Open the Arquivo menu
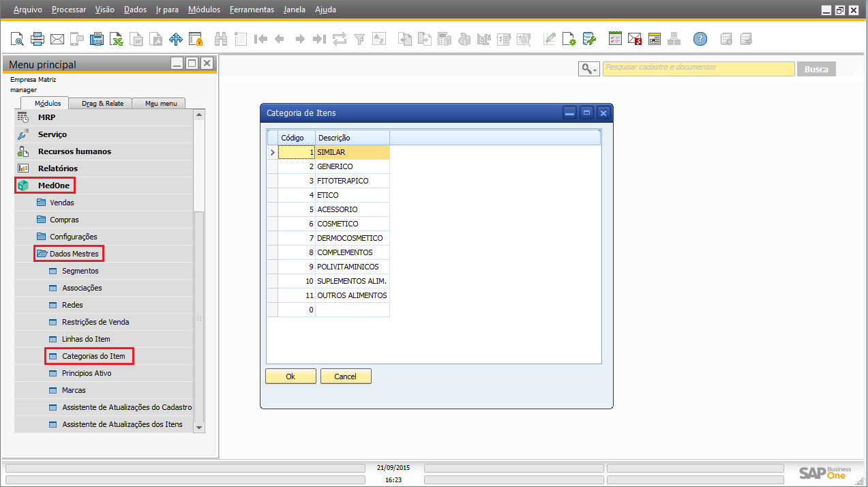This screenshot has height=487, width=868. point(28,10)
